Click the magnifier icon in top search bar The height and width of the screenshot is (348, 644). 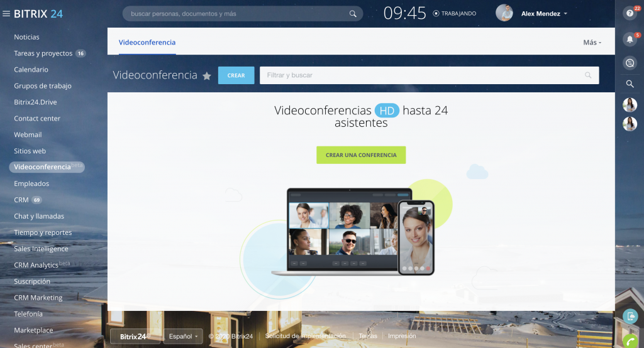pos(353,14)
